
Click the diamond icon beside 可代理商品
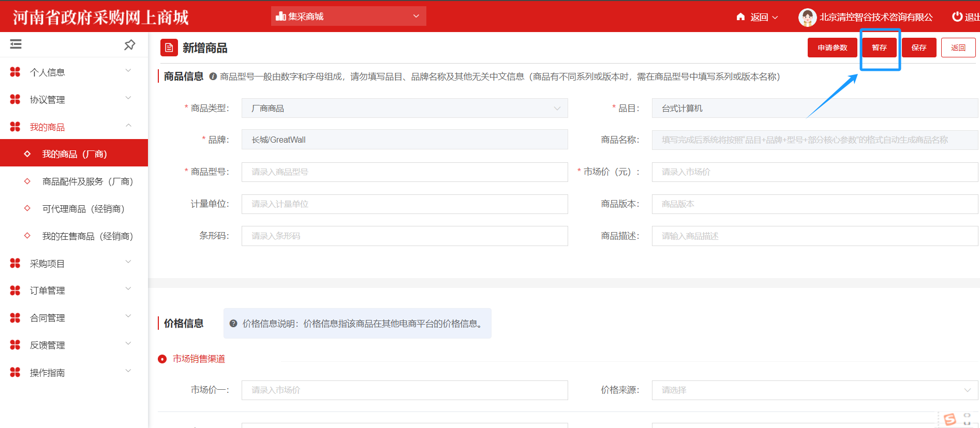coord(27,208)
